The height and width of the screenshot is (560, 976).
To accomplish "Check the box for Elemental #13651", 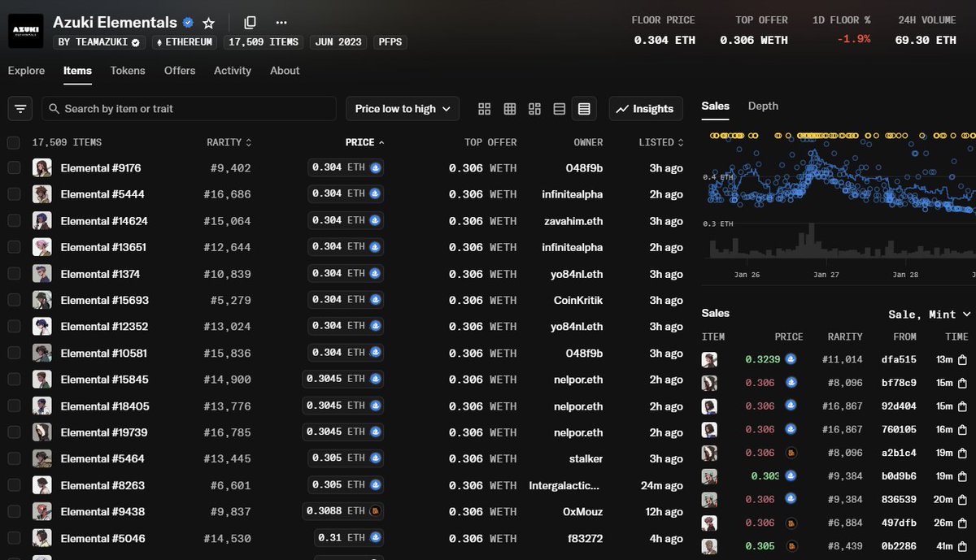I will (x=14, y=247).
